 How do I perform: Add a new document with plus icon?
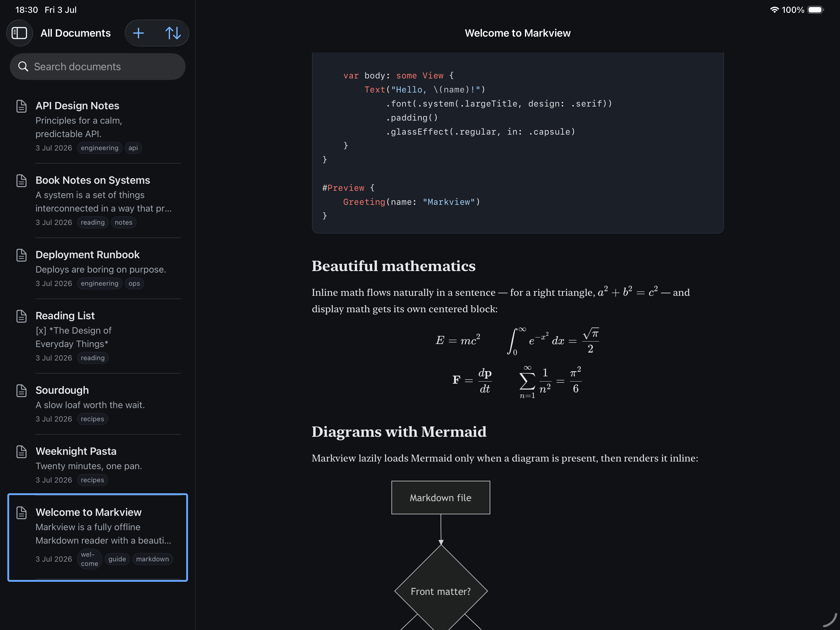(x=139, y=33)
